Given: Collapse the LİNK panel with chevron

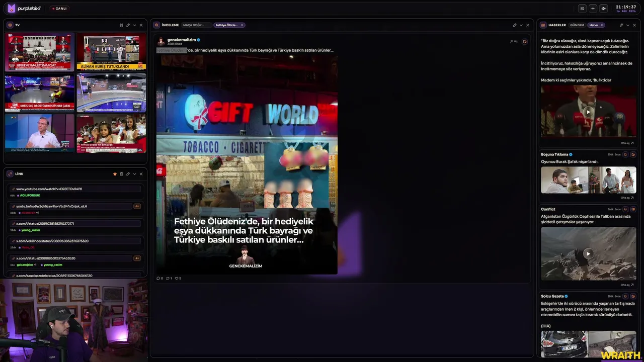Looking at the screenshot, I should 134,174.
